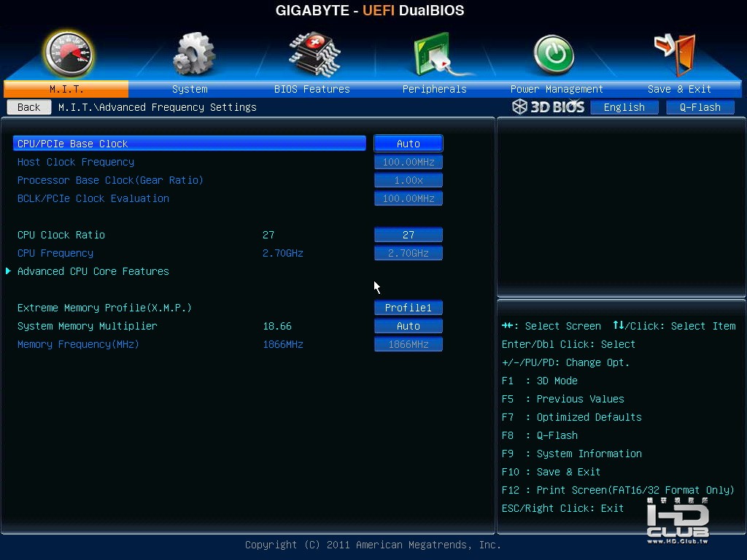Screen dimensions: 747x560
Task: Click the 18.66 memory multiplier value
Action: (x=277, y=326)
